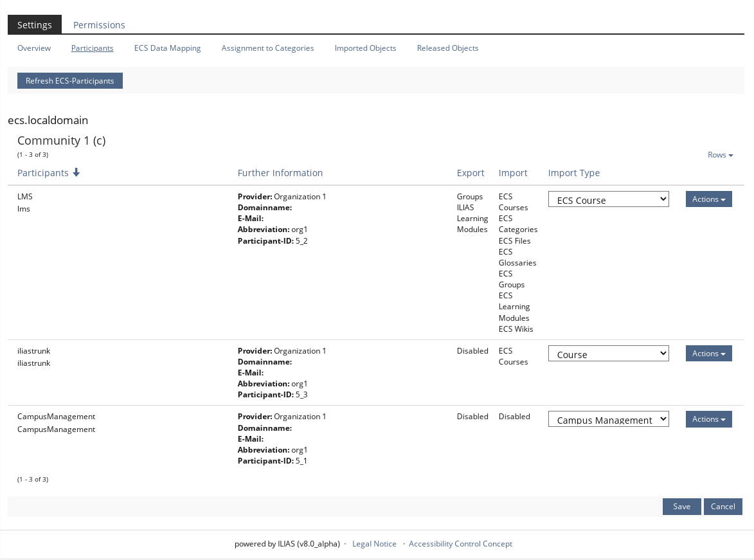Click the Participants column sort arrow icon
Screen dimensions: 754x560
(76, 172)
